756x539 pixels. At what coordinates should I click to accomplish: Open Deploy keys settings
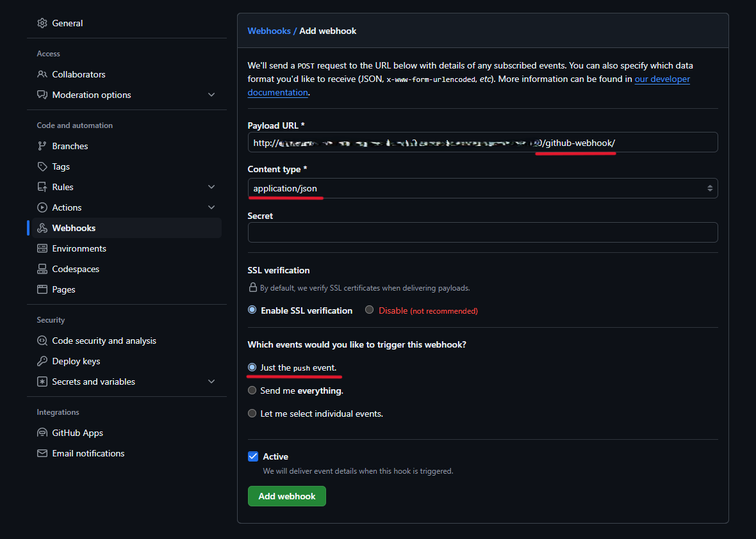pyautogui.click(x=127, y=361)
